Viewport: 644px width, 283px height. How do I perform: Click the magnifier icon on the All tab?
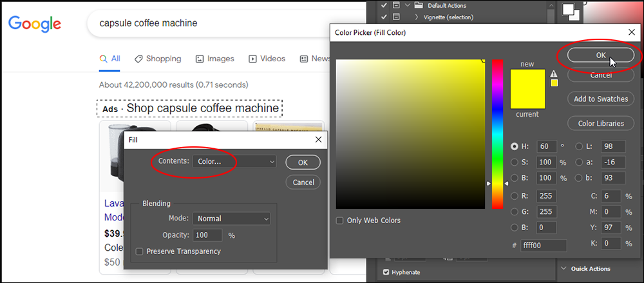(x=104, y=59)
